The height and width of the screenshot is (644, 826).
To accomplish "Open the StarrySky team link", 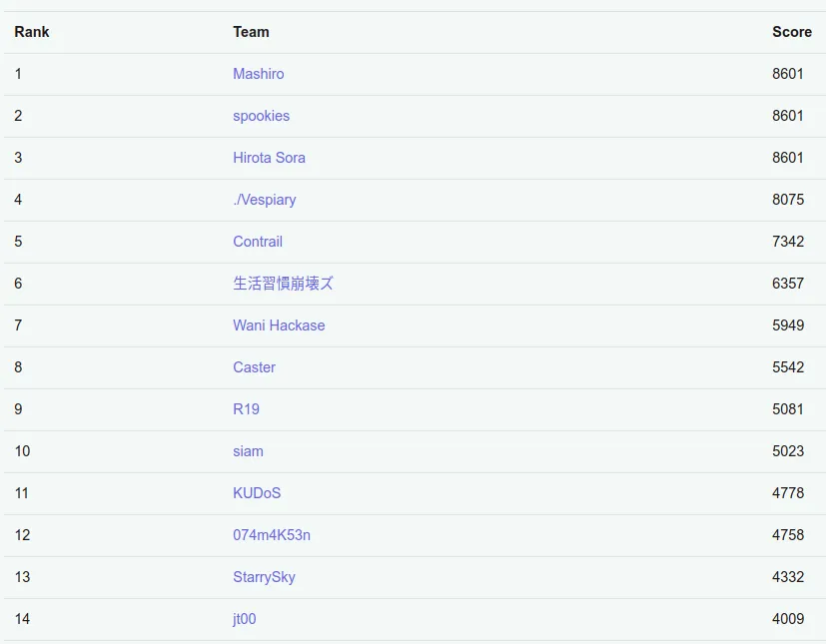I will (x=264, y=577).
